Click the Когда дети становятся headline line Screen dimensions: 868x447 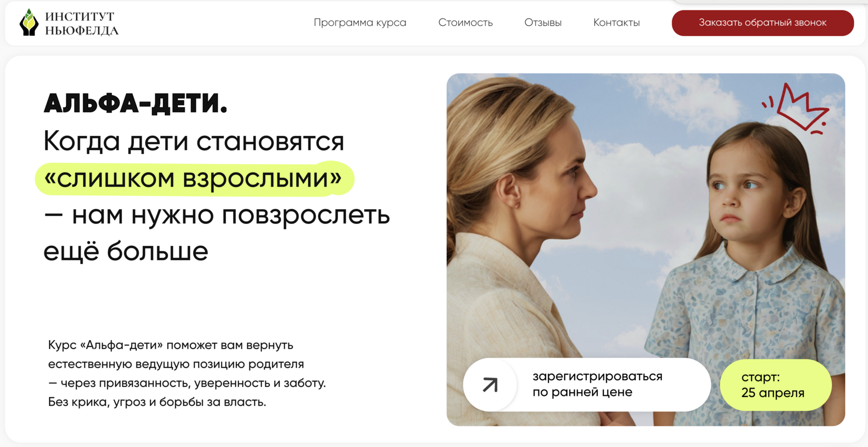[194, 141]
